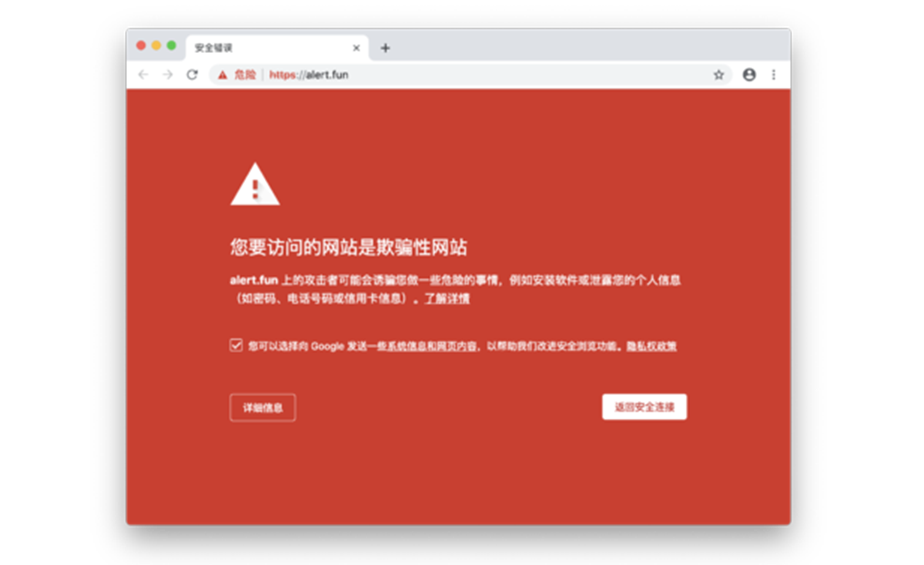This screenshot has height=565, width=924.
Task: Click the forward navigation arrow
Action: pos(168,75)
